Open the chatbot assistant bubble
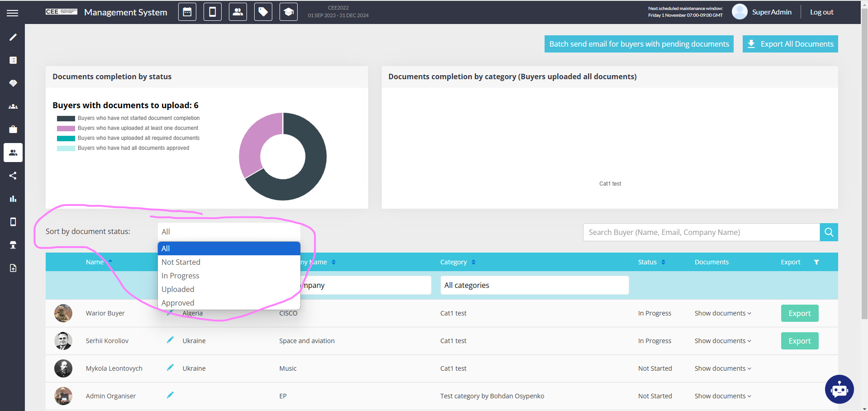Viewport: 868px width, 411px height. [x=839, y=389]
